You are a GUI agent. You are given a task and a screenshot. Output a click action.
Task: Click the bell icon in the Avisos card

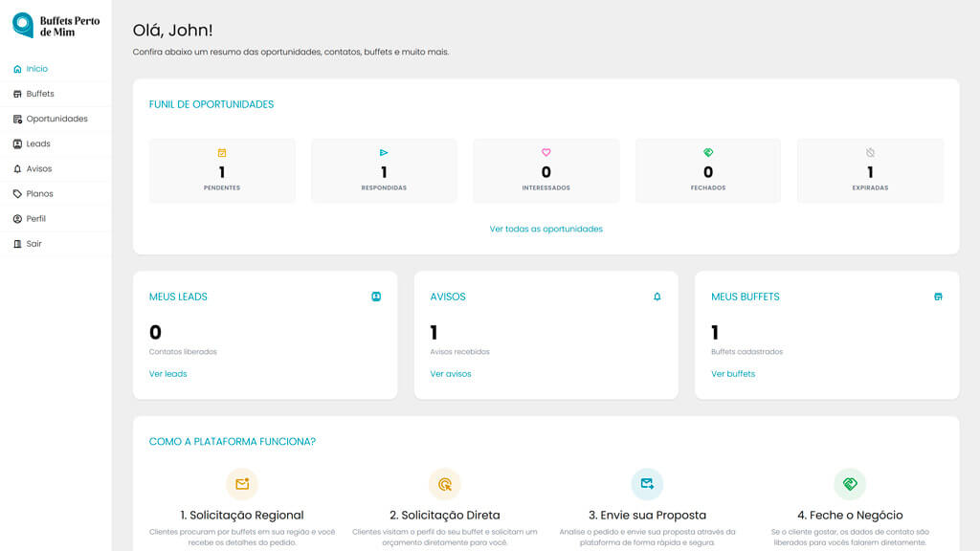[x=657, y=297]
